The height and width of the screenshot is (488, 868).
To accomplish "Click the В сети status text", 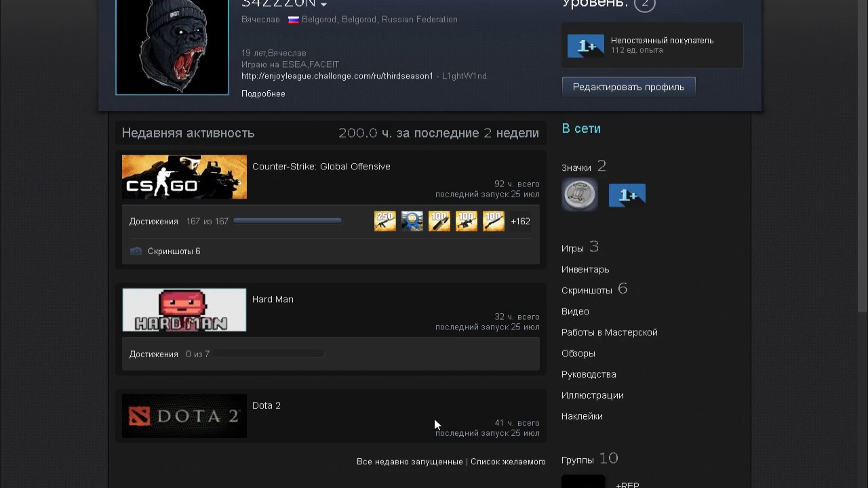I will tap(581, 128).
